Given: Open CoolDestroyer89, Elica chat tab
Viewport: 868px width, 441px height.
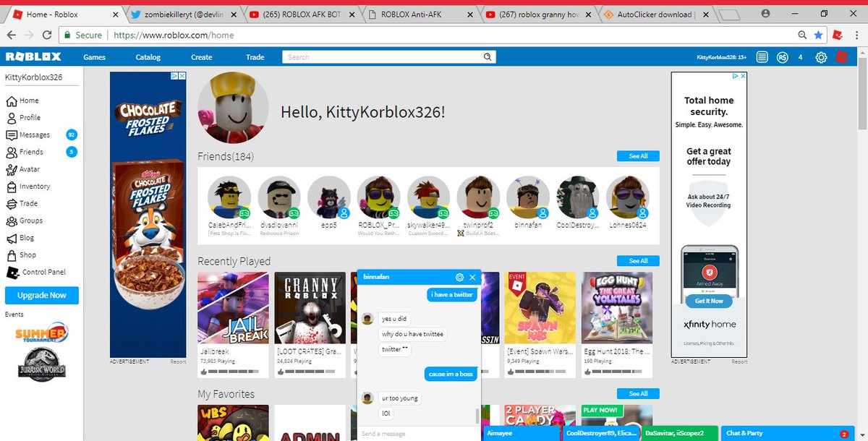Looking at the screenshot, I should [x=600, y=433].
